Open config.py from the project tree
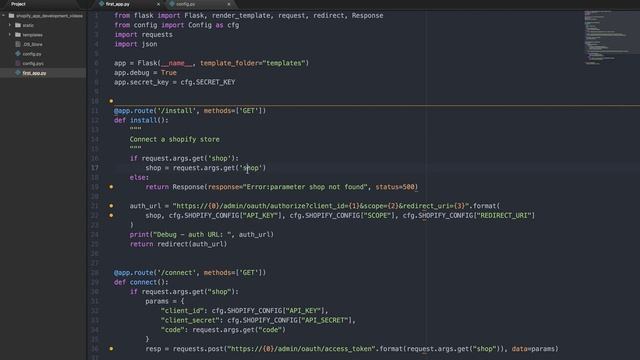Image resolution: width=640 pixels, height=360 pixels. coord(32,54)
